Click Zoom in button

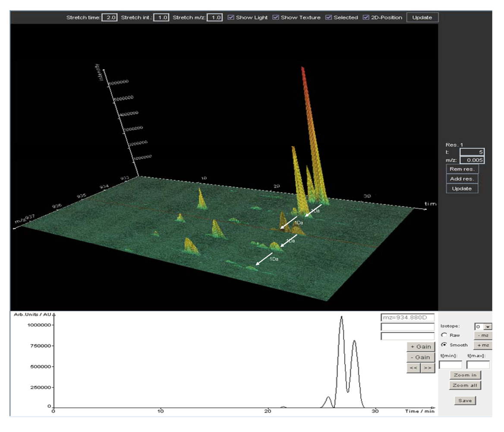point(465,375)
